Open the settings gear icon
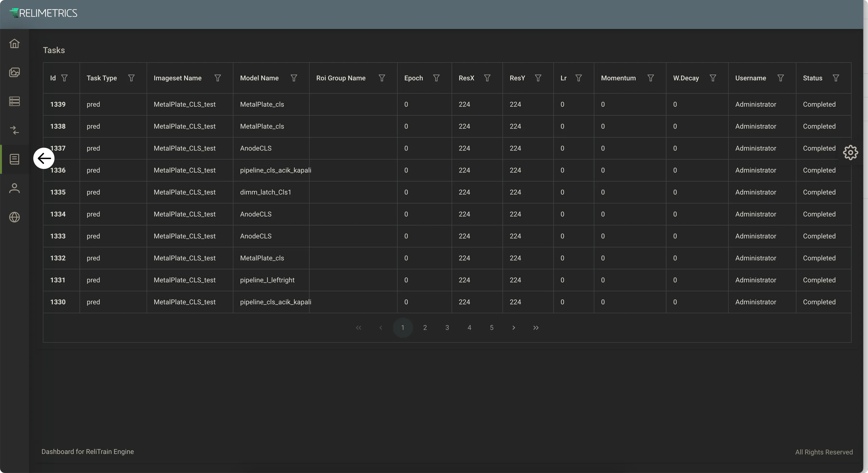The width and height of the screenshot is (868, 473). click(850, 153)
